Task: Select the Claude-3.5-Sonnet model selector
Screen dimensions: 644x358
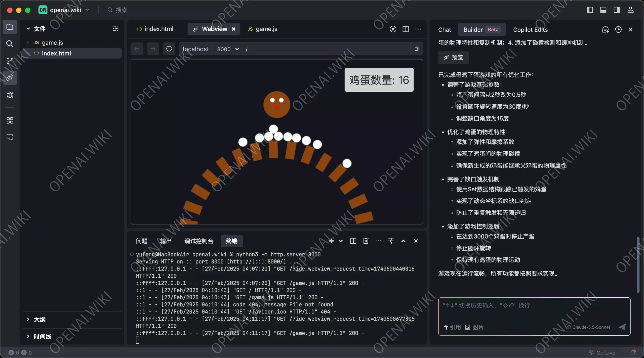Action: click(x=588, y=327)
